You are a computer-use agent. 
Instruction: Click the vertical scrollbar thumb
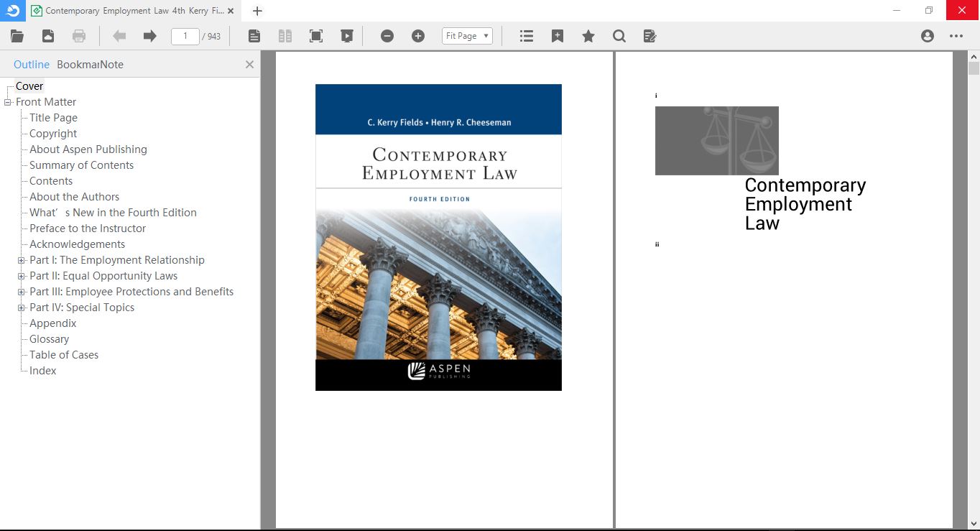click(974, 69)
